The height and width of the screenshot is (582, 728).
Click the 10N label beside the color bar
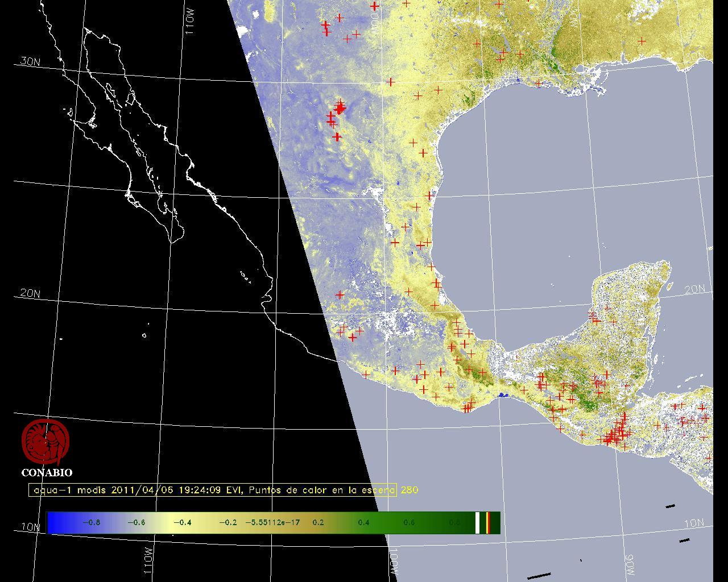(30, 527)
